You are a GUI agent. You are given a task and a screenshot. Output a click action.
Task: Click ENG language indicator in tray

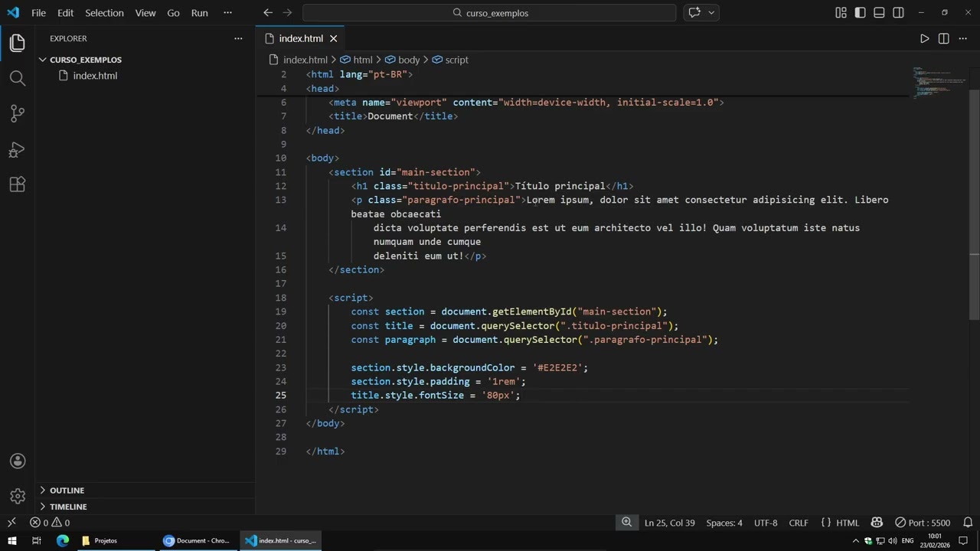(908, 540)
